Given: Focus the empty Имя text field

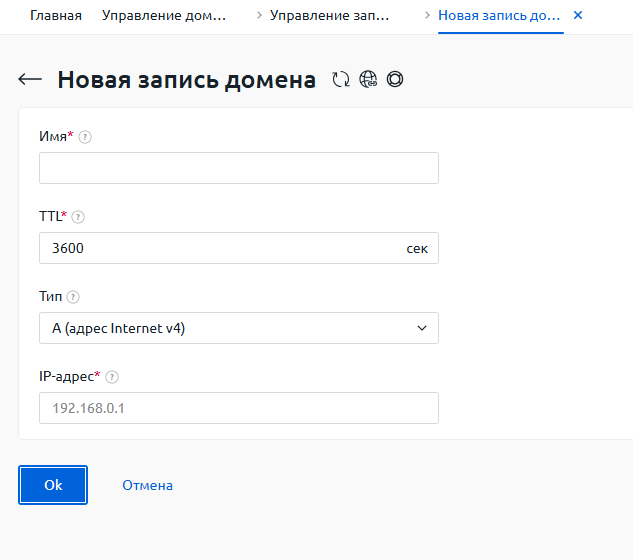Looking at the screenshot, I should tap(238, 168).
